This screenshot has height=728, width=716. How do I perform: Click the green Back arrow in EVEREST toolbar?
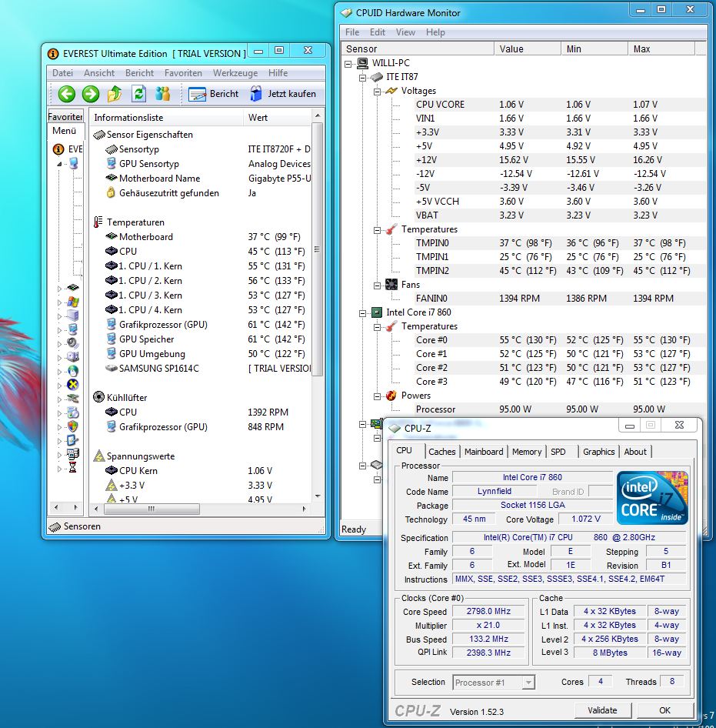(x=66, y=94)
